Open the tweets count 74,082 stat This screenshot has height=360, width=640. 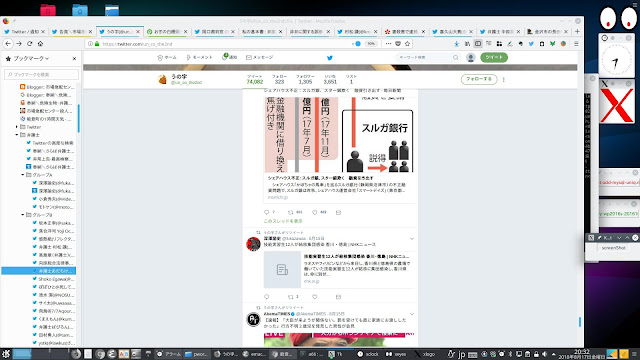pos(255,79)
